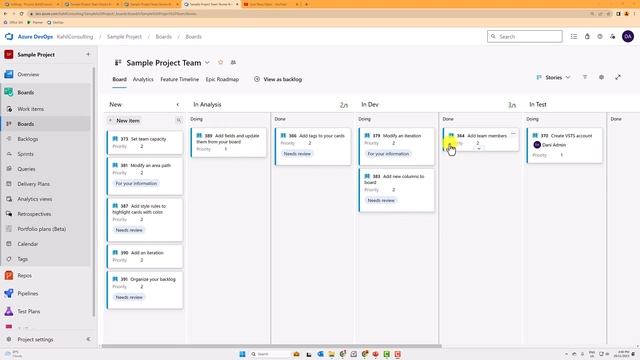Click View as backlog
Image resolution: width=640 pixels, height=360 pixels.
click(x=278, y=80)
